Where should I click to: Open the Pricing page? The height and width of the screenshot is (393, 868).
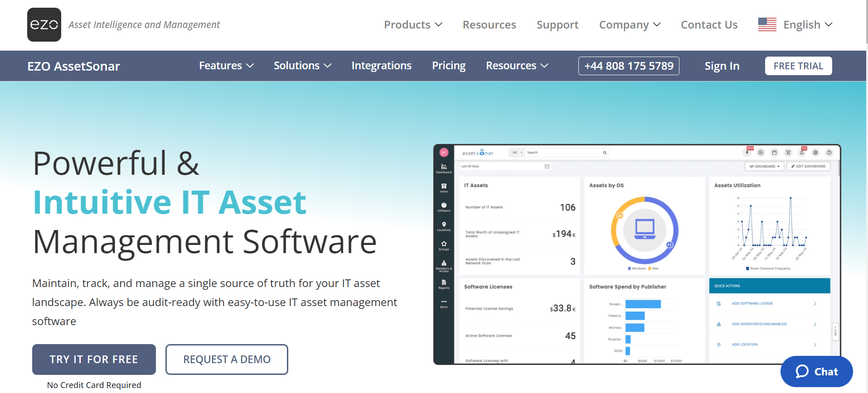click(449, 66)
